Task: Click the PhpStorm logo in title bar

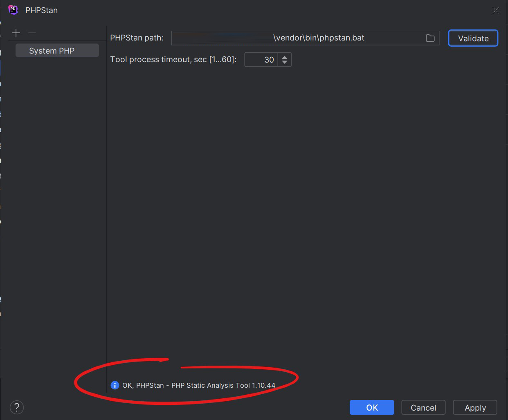Action: [13, 10]
